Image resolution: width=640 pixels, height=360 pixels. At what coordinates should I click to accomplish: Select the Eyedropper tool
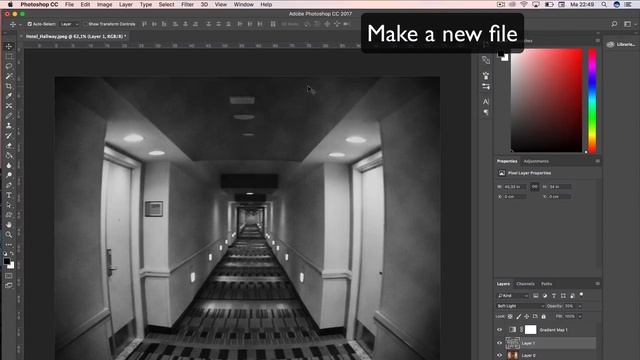(9, 96)
